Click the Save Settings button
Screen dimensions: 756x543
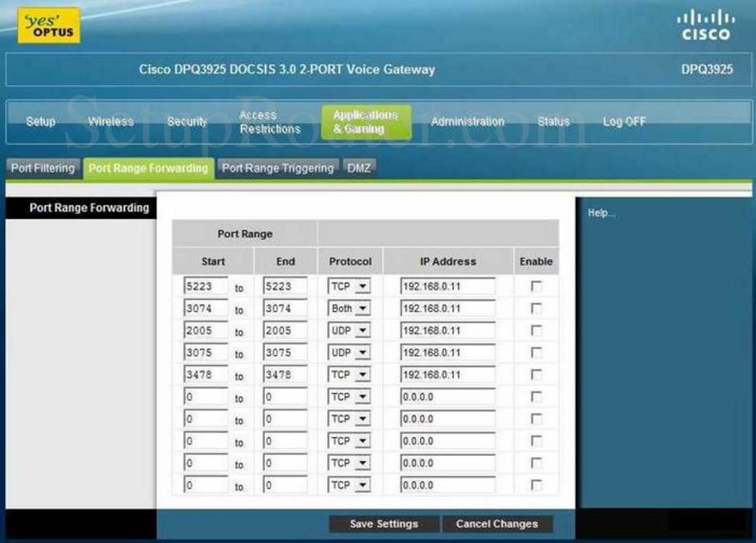[383, 524]
